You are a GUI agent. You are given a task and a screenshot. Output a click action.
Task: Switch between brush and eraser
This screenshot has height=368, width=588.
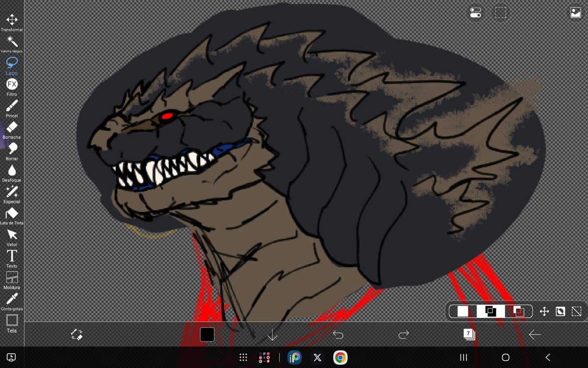77,335
